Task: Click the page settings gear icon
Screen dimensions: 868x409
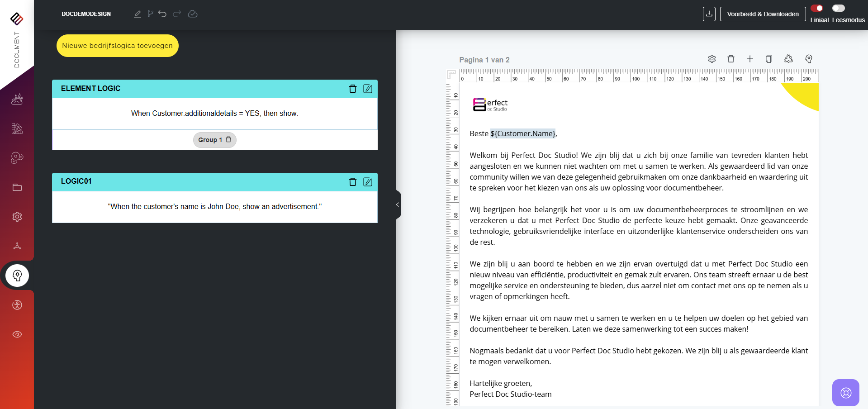Action: pyautogui.click(x=712, y=59)
